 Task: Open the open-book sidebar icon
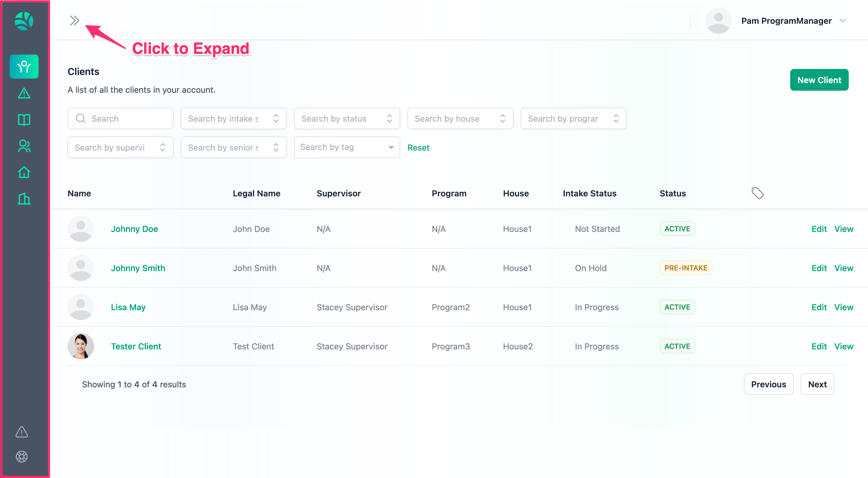click(x=24, y=120)
